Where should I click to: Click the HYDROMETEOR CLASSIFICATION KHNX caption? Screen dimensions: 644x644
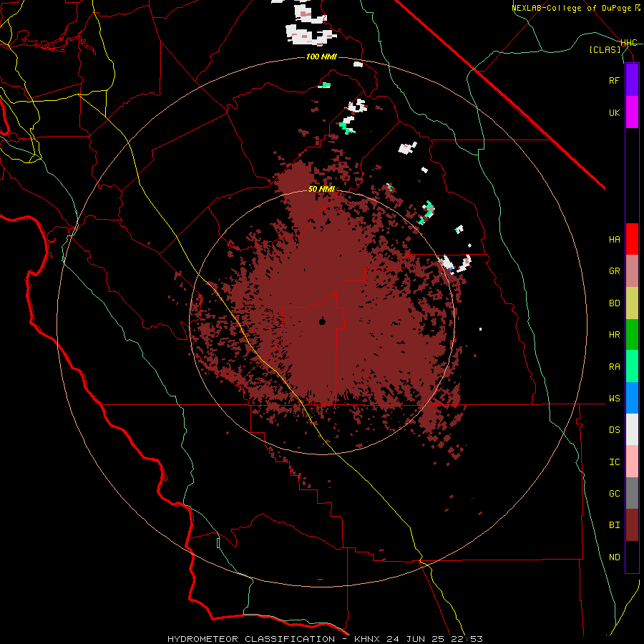[324, 639]
